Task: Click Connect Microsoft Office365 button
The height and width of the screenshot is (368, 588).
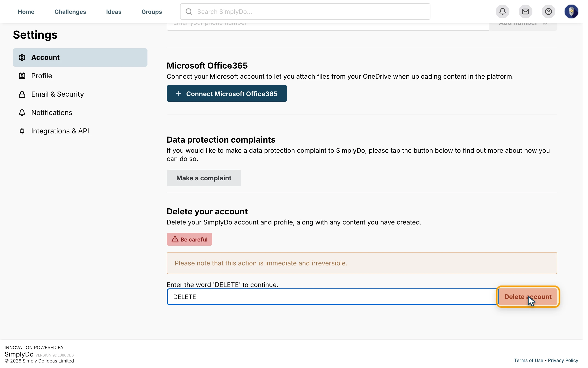Action: pos(227,93)
